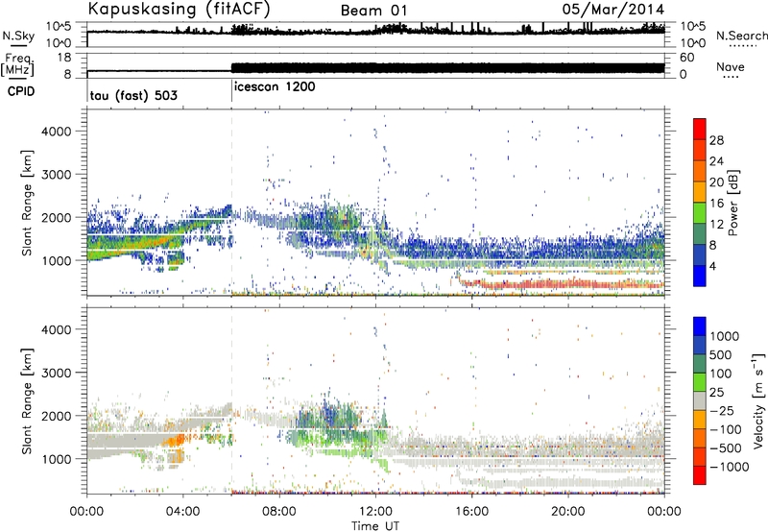Viewport: 768px width, 532px height.
Task: Pick the Power colorbar segment between 16 and 20
Action: 700,191
